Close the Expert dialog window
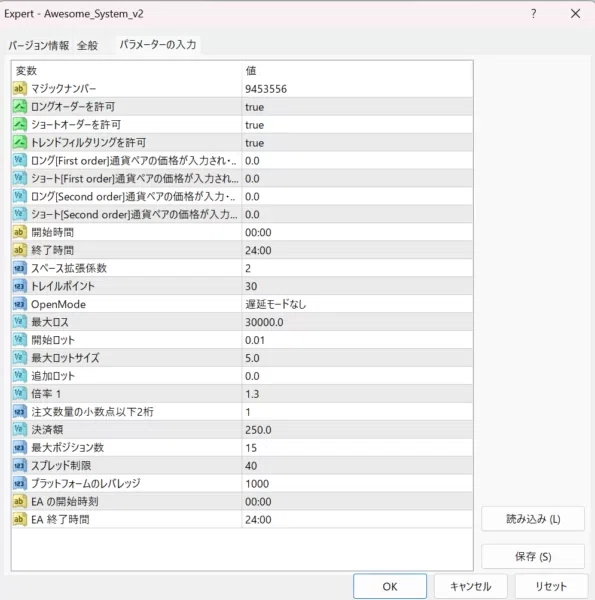The width and height of the screenshot is (595, 600). [575, 14]
